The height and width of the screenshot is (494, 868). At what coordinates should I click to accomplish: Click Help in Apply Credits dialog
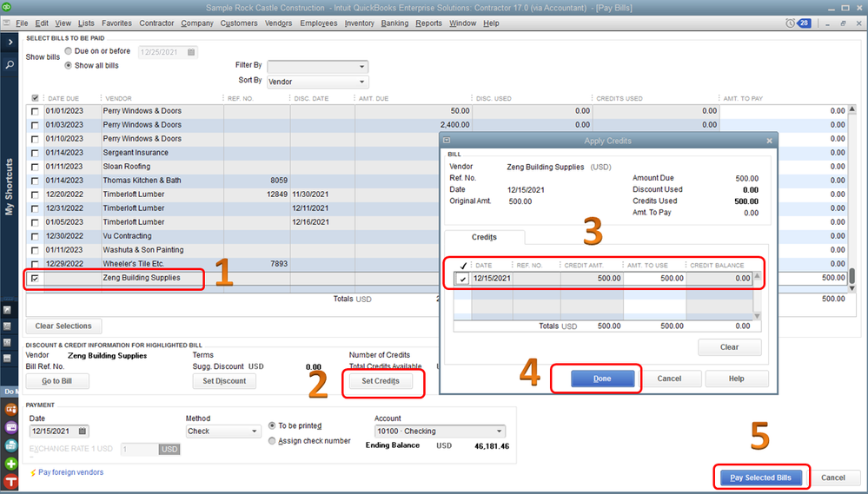(736, 379)
